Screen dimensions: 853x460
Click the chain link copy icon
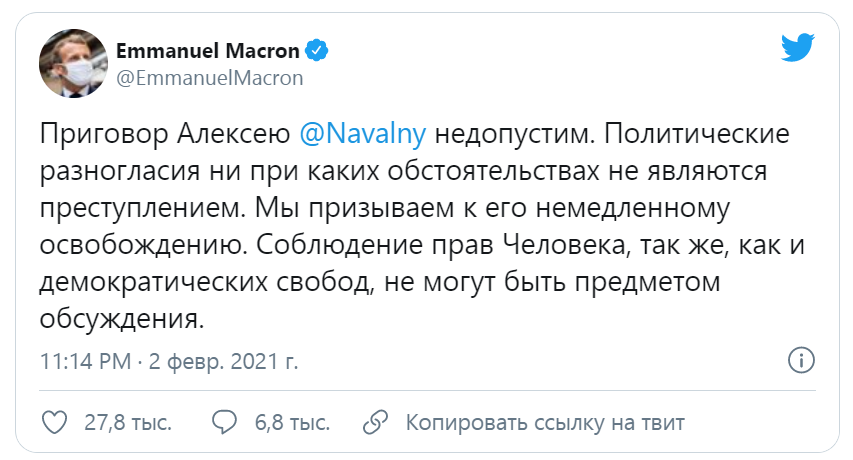coord(376,421)
